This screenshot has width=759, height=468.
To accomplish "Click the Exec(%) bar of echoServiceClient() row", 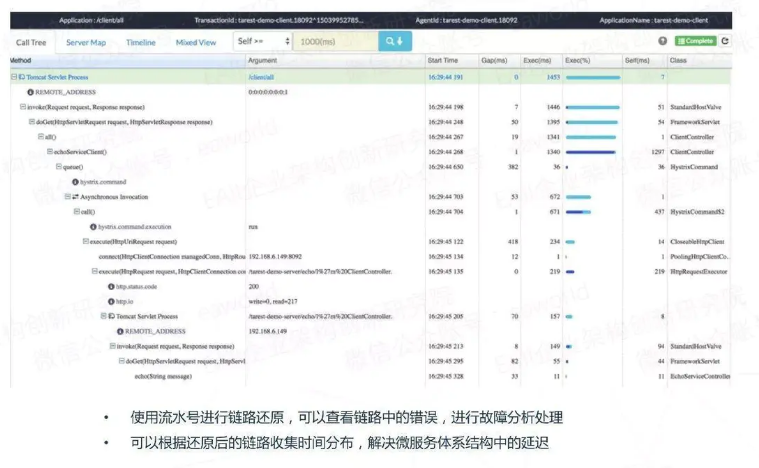I will [591, 152].
